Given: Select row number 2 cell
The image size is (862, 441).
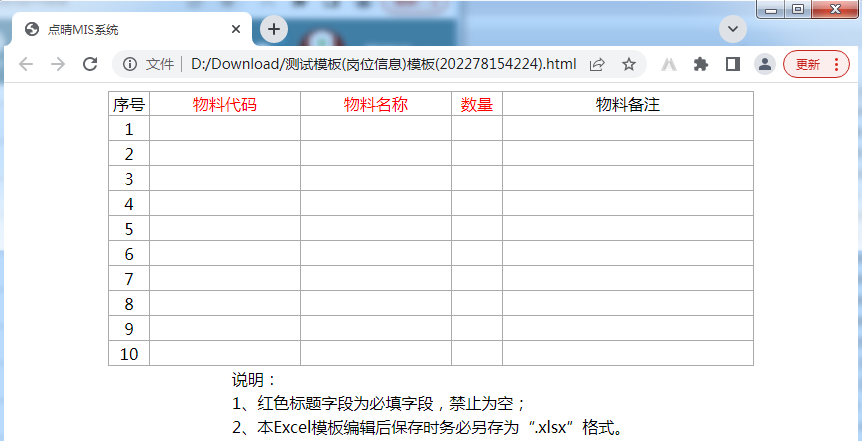Looking at the screenshot, I should tap(129, 153).
